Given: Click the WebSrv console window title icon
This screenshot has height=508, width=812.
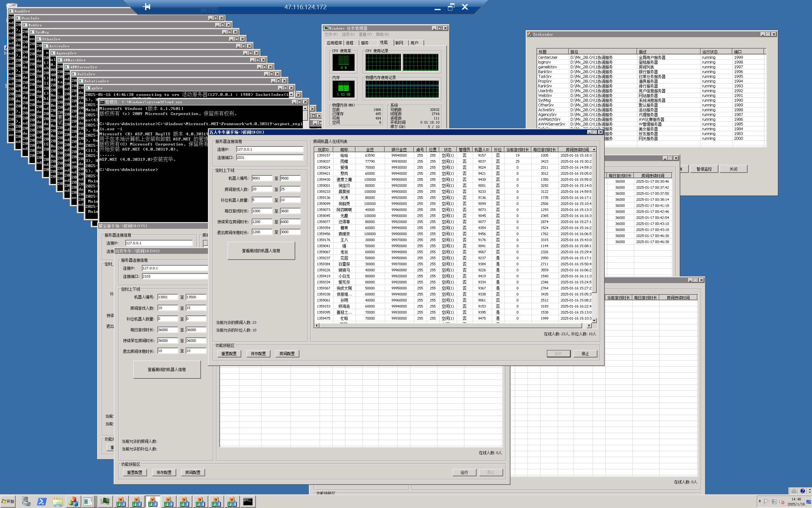Looking at the screenshot, I should [25, 25].
